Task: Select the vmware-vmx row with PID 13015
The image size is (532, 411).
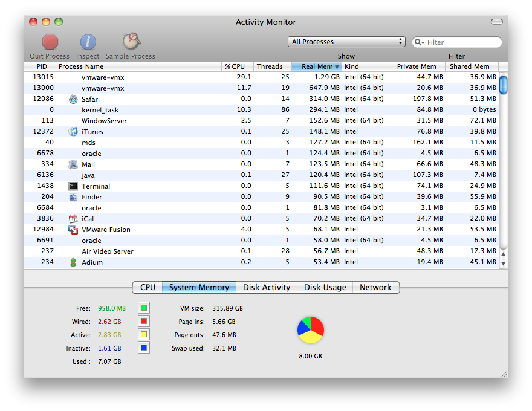Action: [x=262, y=77]
